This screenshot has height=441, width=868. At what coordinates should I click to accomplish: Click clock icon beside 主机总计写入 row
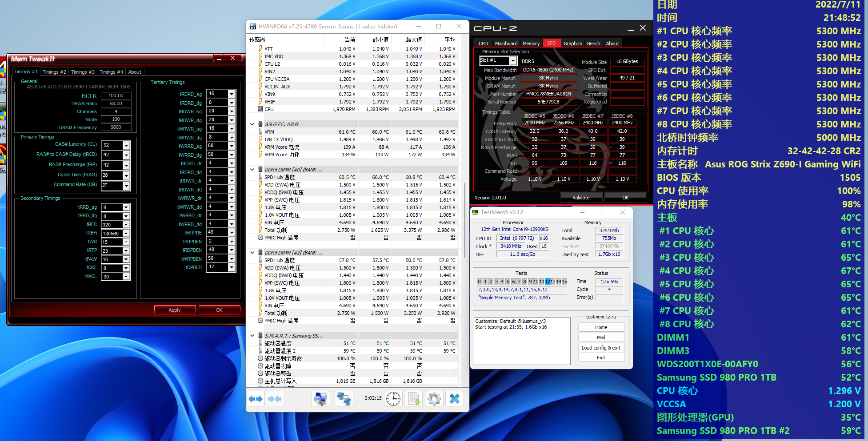[x=260, y=381]
